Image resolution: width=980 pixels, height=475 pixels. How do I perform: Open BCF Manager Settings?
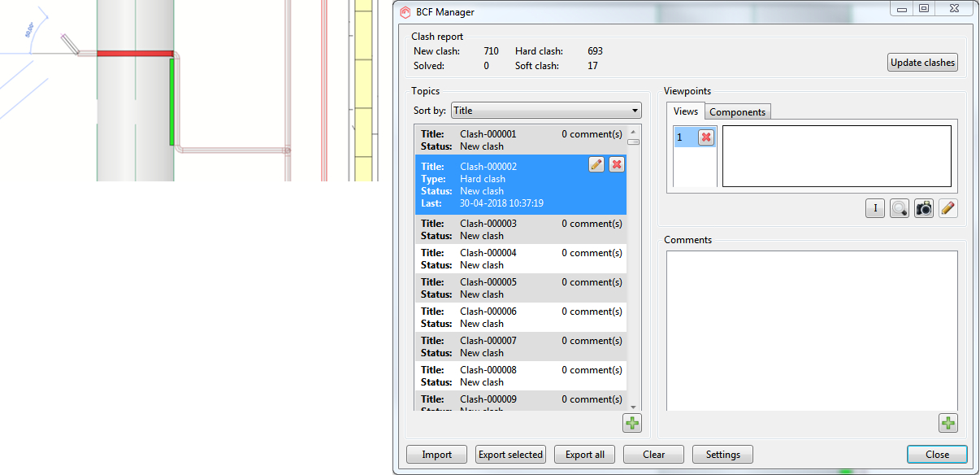[722, 455]
